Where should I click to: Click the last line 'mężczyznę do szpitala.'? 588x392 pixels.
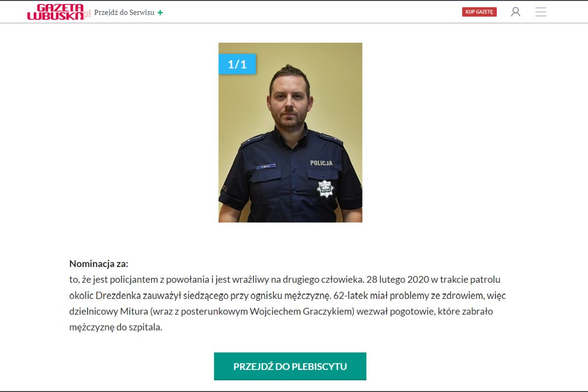[116, 327]
